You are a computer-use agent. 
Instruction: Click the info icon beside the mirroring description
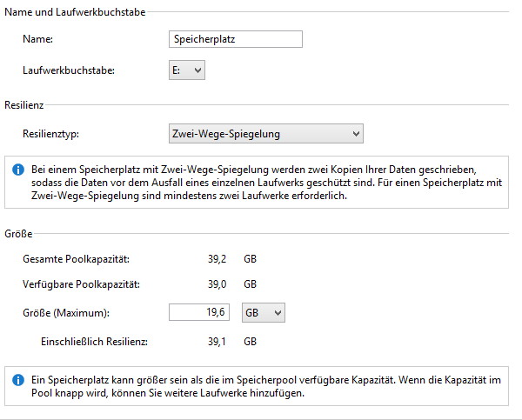18,170
